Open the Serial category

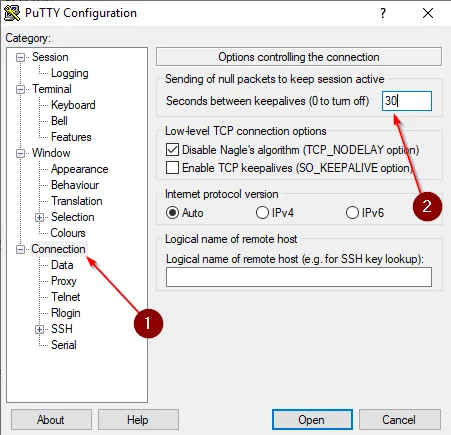[64, 345]
